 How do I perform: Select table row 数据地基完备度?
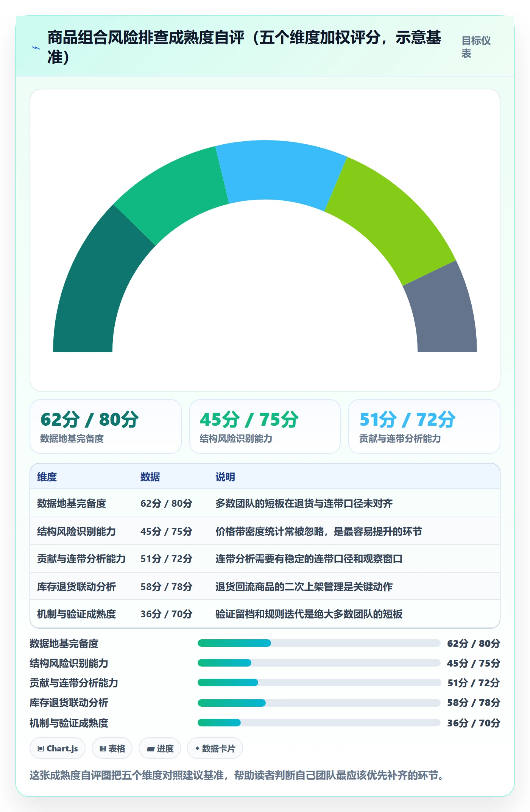[x=265, y=503]
